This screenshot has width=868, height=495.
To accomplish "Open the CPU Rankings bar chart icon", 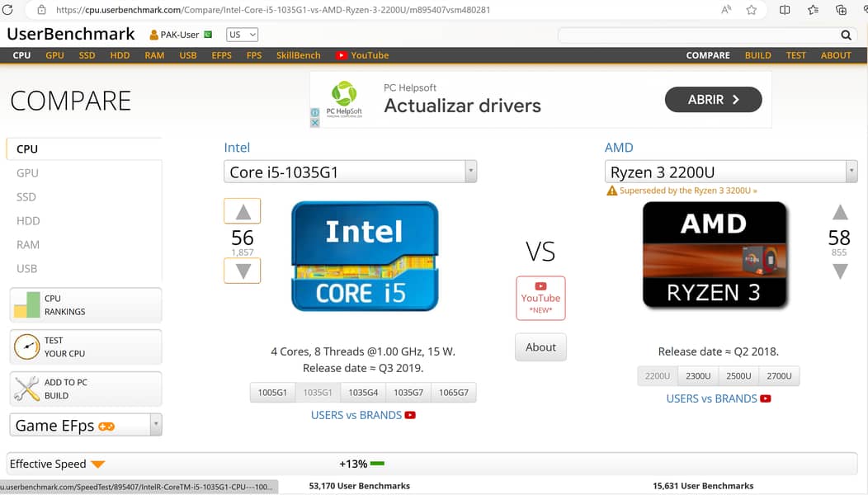I will [x=26, y=305].
